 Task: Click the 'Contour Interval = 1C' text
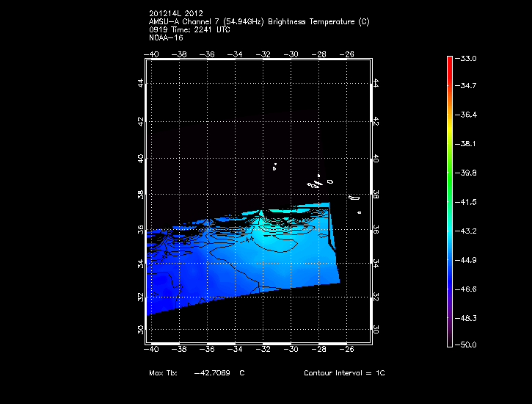(344, 373)
